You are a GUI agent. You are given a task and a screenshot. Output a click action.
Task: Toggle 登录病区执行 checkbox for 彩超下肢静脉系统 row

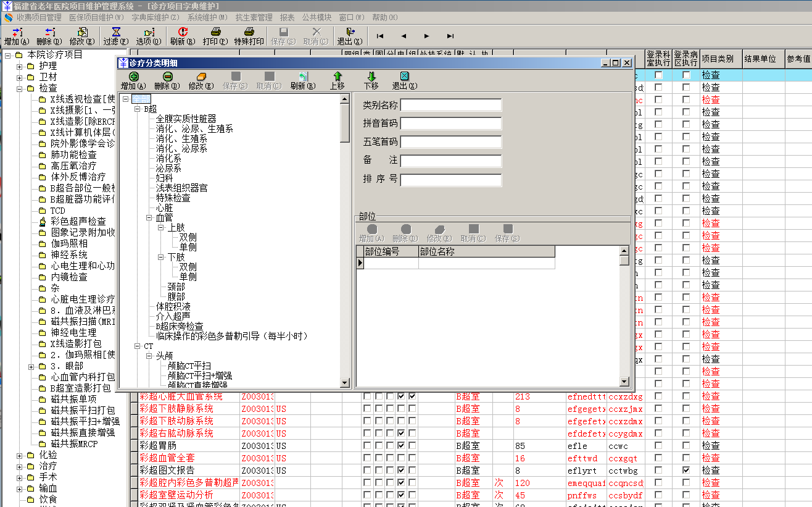click(686, 408)
